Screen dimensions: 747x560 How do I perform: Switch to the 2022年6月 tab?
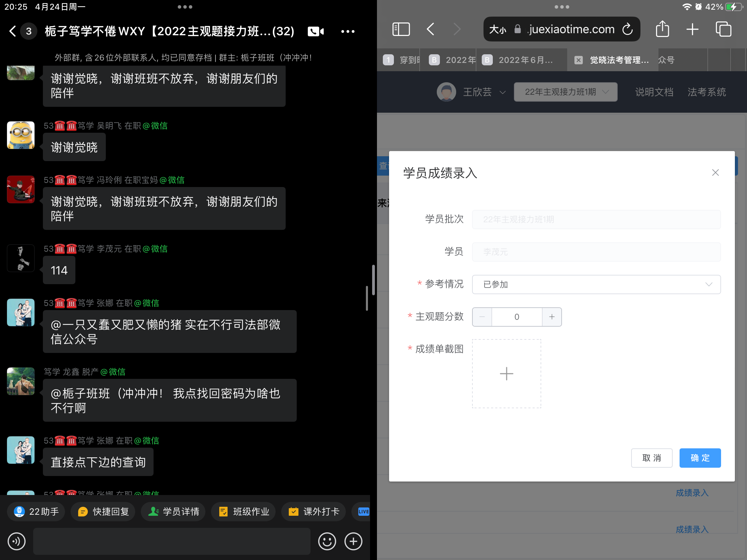pyautogui.click(x=522, y=60)
